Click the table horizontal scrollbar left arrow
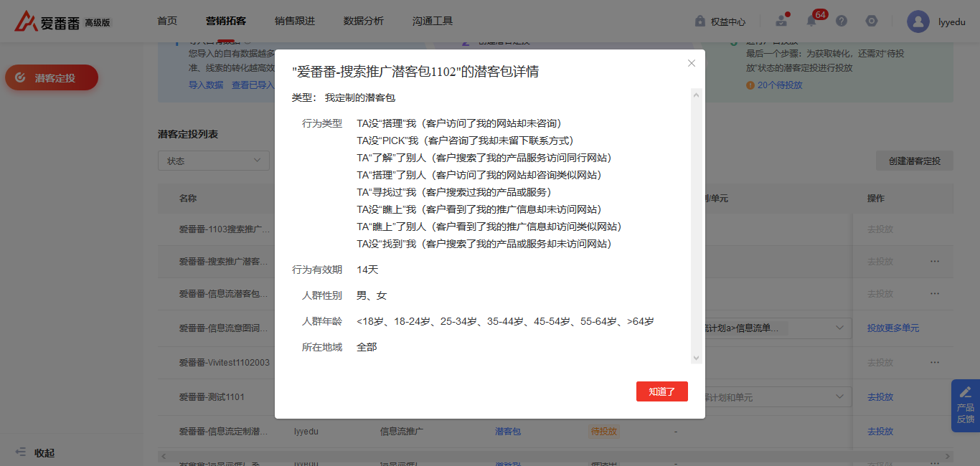The width and height of the screenshot is (980, 466). point(163,456)
